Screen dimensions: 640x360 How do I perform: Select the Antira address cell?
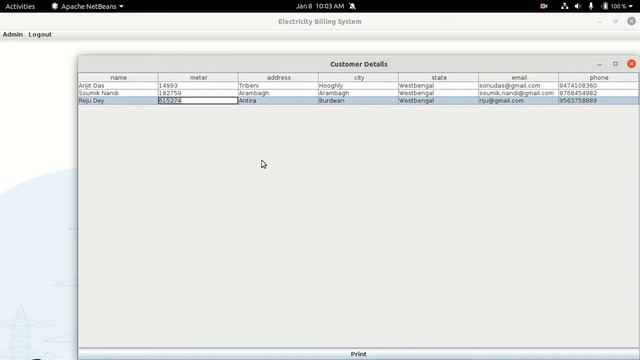[x=278, y=100]
